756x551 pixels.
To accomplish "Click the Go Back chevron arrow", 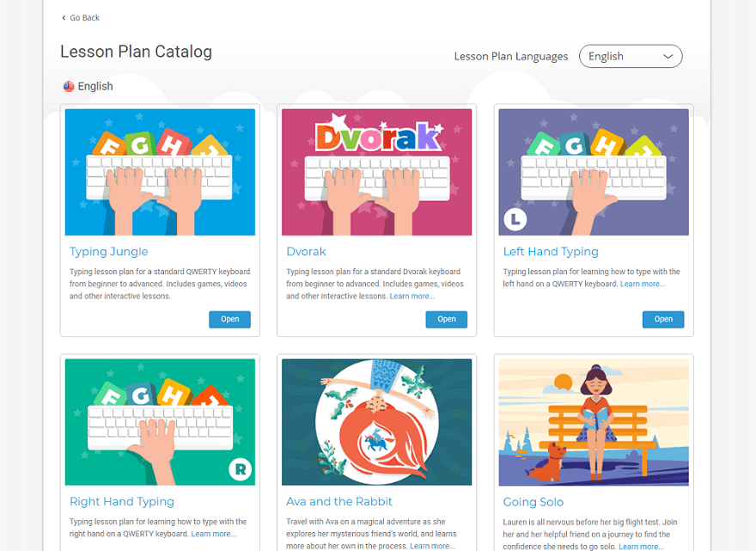I will 64,18.
